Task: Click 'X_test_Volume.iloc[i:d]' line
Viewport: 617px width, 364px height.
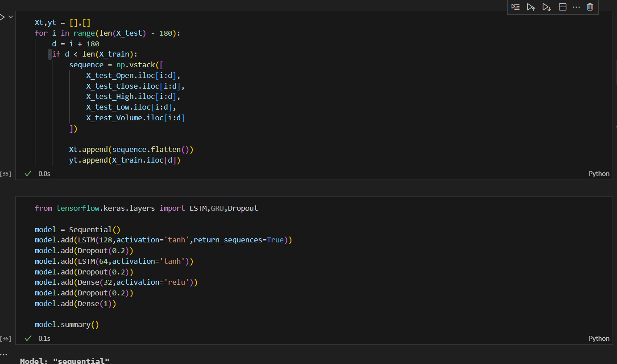Action: (x=135, y=118)
